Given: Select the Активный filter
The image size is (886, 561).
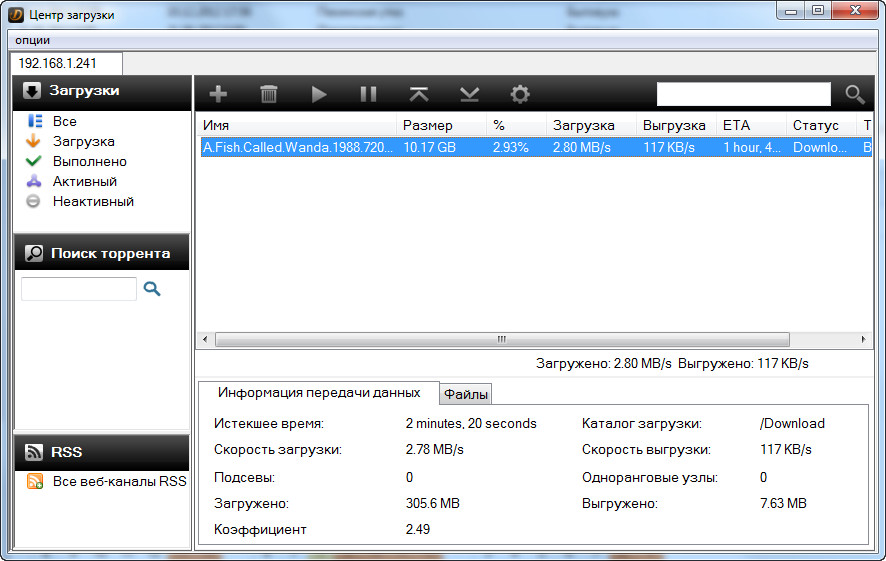Looking at the screenshot, I should pos(84,181).
